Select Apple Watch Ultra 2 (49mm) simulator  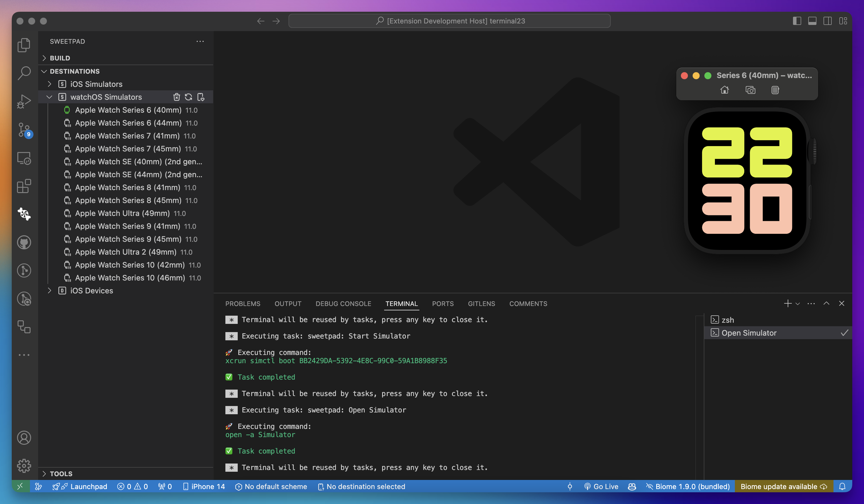click(x=126, y=252)
